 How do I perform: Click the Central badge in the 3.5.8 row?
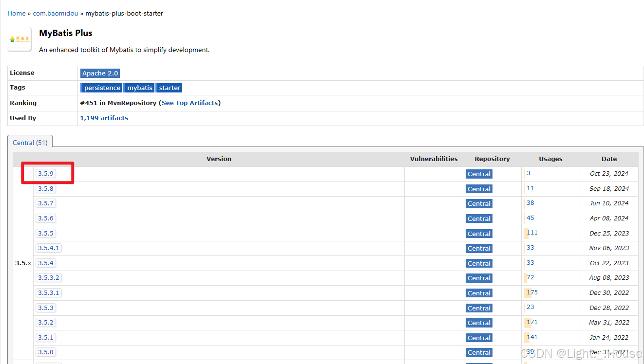[479, 189]
